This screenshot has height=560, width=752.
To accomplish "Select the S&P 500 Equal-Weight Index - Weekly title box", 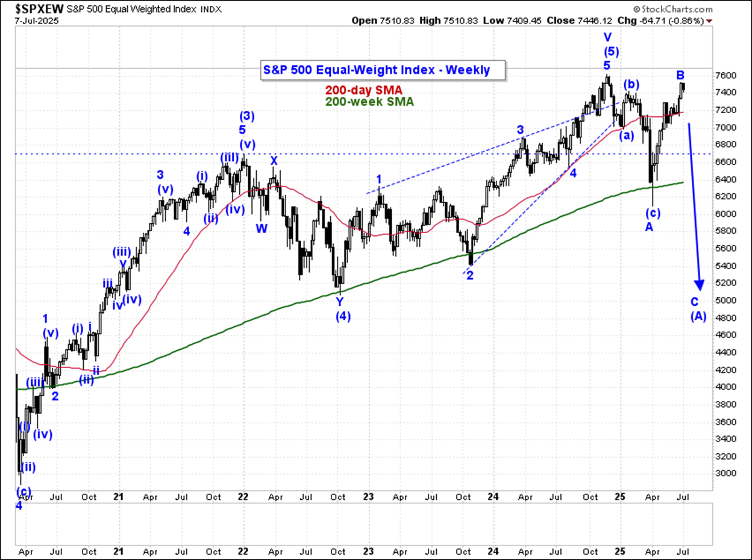I will click(x=377, y=70).
